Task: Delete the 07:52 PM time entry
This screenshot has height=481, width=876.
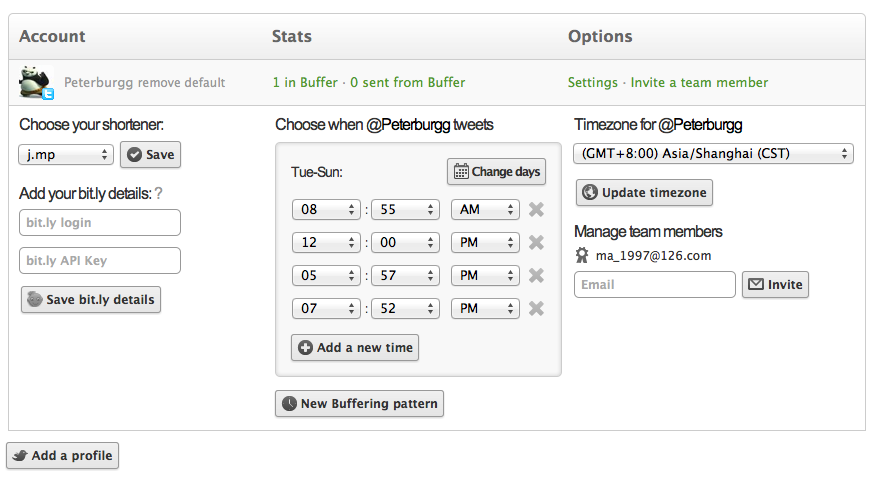Action: click(x=536, y=308)
